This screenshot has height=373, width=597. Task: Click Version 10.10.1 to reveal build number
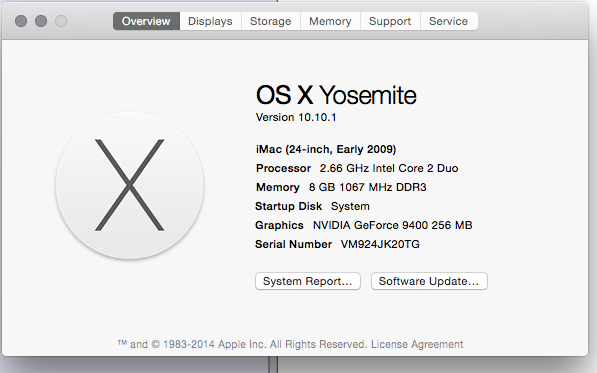point(296,117)
